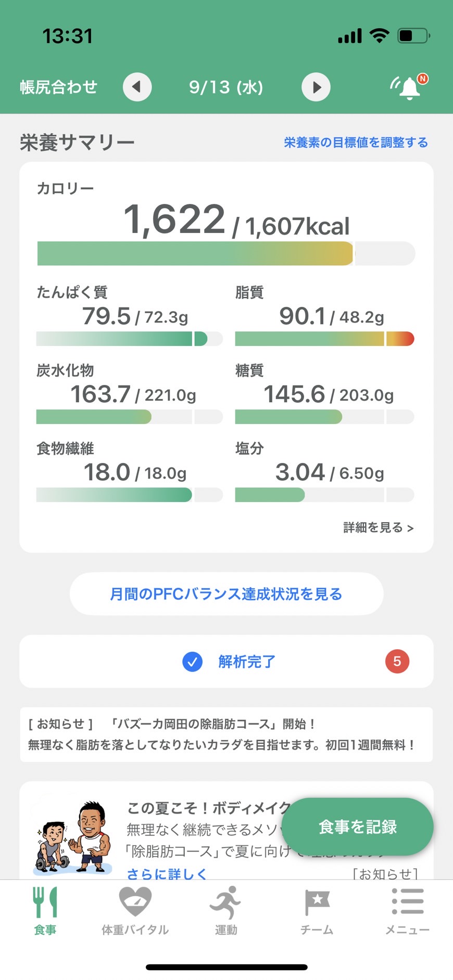Go to next day with right arrow
Screen dimensions: 453x980
point(316,87)
